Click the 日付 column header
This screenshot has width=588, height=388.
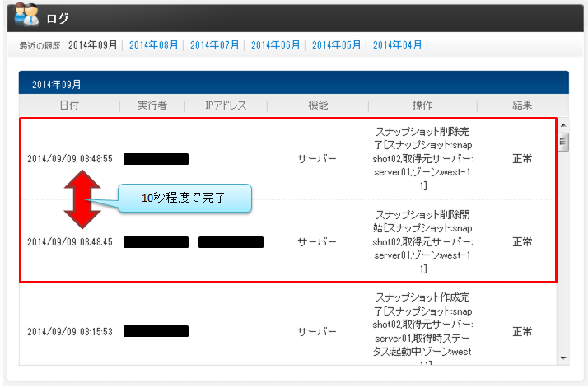pos(69,105)
